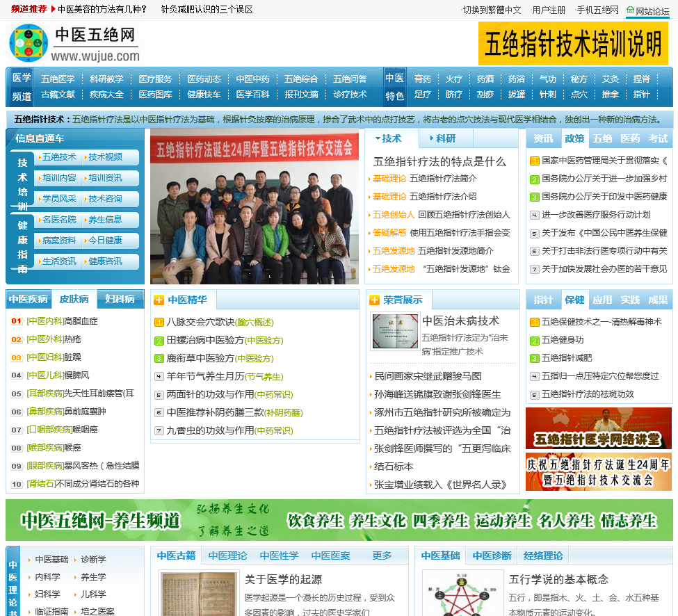The image size is (678, 616).
Task: Open 指针 in the 中医特色 menu
Action: [641, 95]
